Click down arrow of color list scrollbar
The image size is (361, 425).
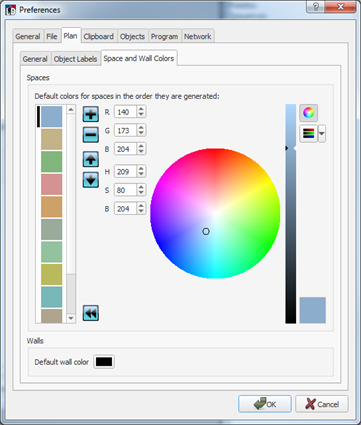tap(71, 318)
